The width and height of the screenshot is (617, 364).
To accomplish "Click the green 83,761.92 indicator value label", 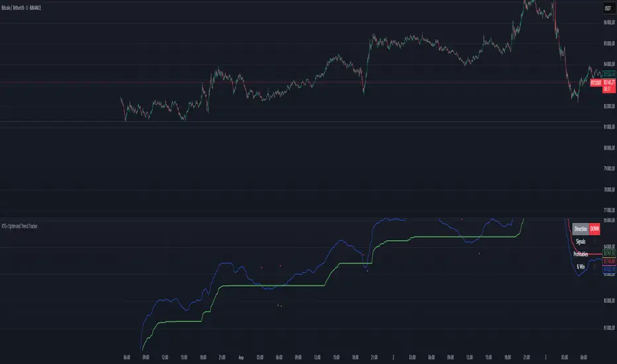I will coord(610,253).
